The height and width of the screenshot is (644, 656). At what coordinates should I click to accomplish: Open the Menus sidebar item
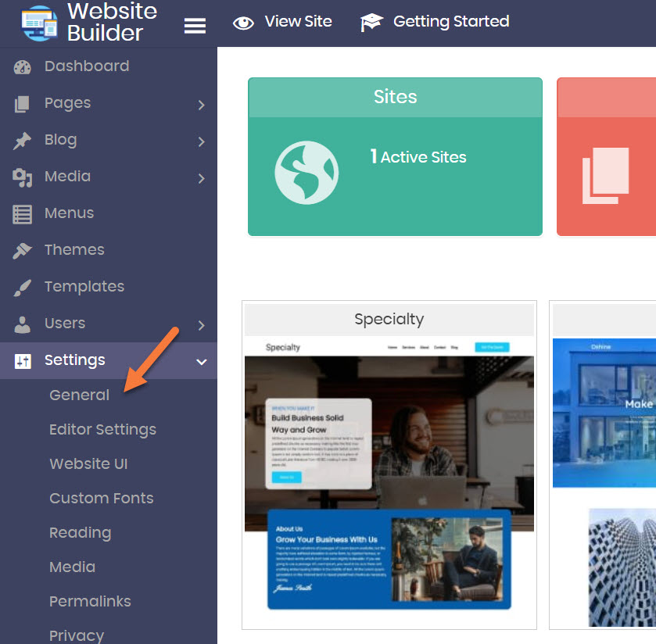[x=69, y=213]
